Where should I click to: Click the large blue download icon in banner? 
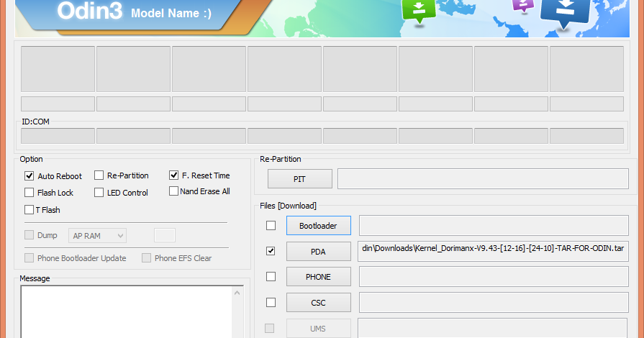565,13
